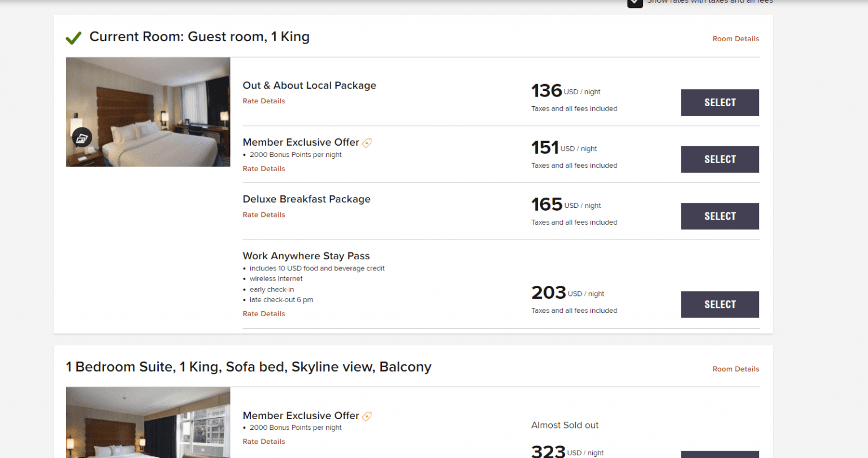The image size is (868, 458).
Task: Click the Almost Sold out label
Action: point(565,425)
